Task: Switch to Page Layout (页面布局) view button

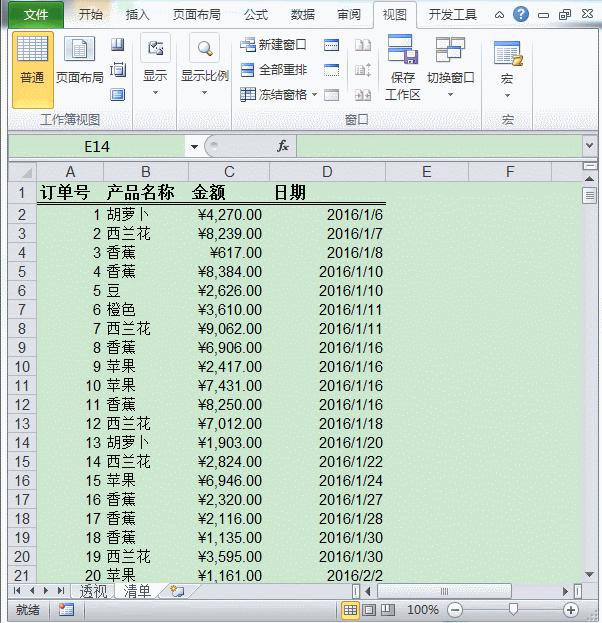Action: (x=79, y=60)
